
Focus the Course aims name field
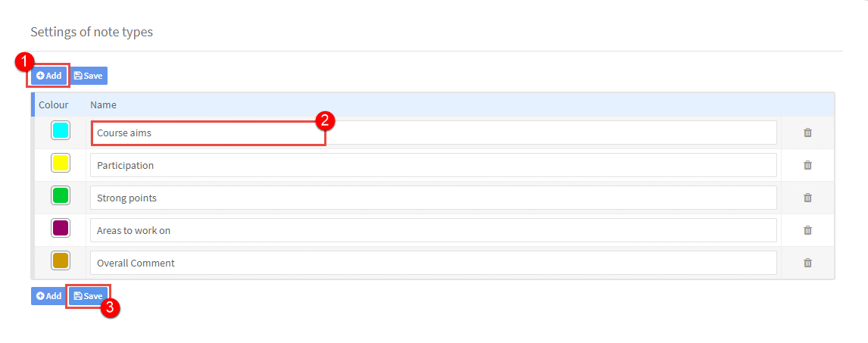pos(433,133)
